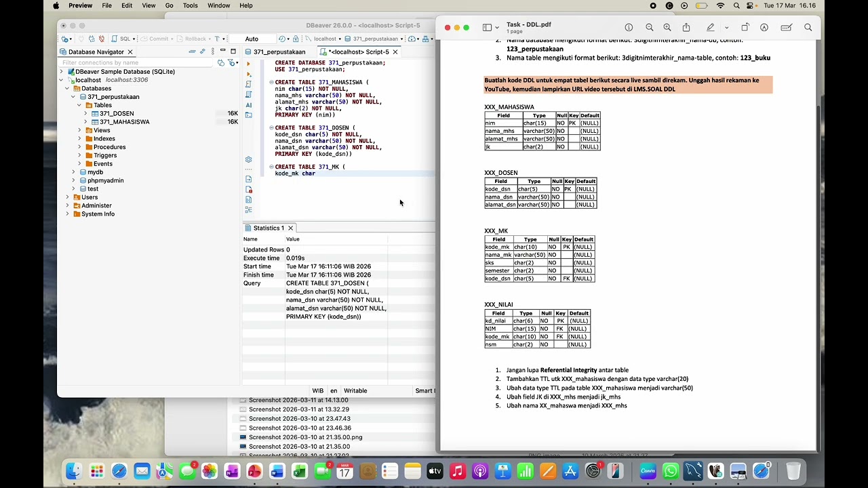Click the transaction log icon in DBeaver toolbar
The image size is (868, 488).
pyautogui.click(x=282, y=39)
